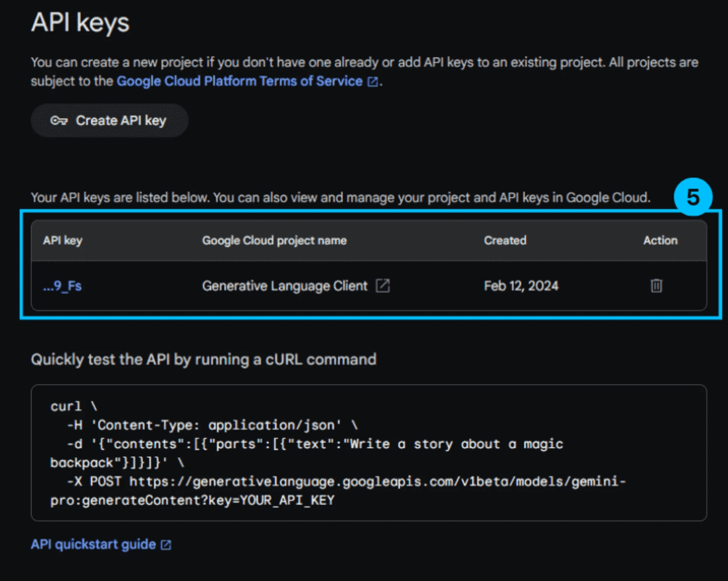This screenshot has width=728, height=581.
Task: Click the API key column header
Action: coord(62,240)
